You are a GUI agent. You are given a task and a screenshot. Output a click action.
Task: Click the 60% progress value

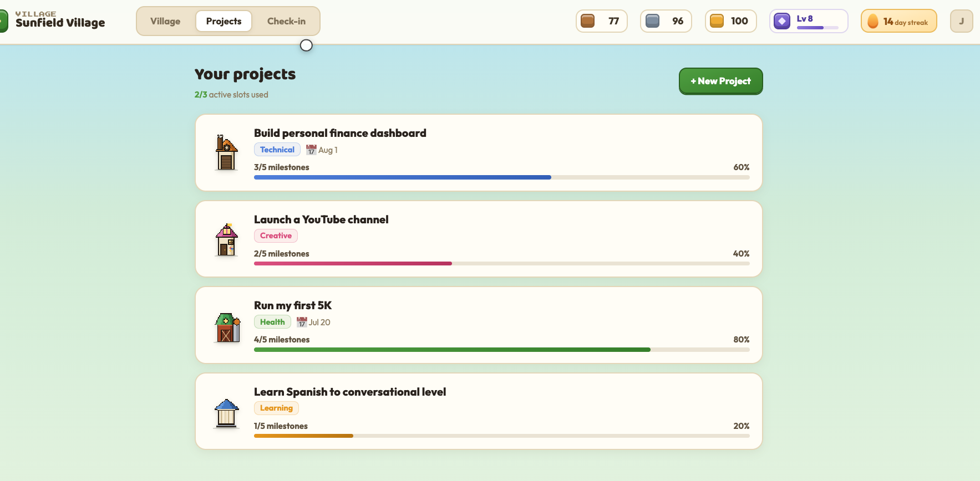click(742, 167)
